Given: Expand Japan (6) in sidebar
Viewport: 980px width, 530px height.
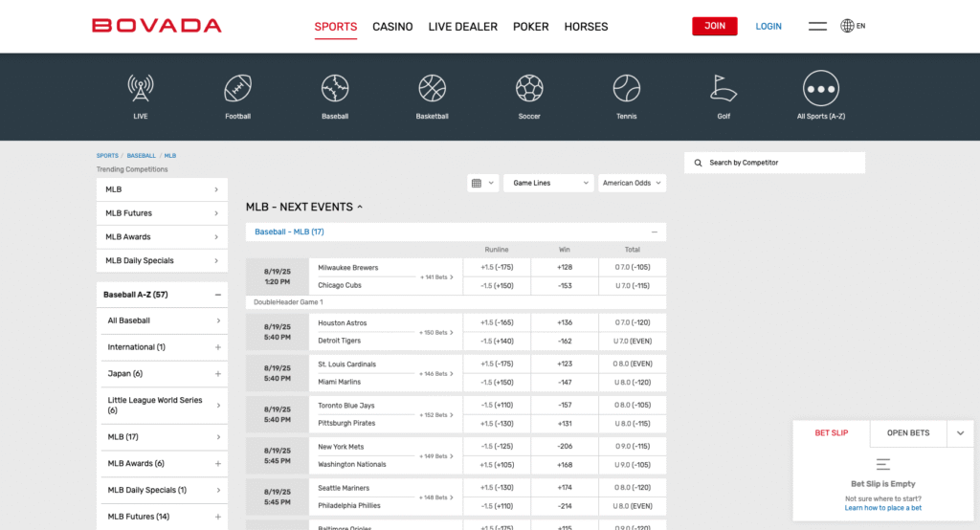Looking at the screenshot, I should [x=218, y=374].
